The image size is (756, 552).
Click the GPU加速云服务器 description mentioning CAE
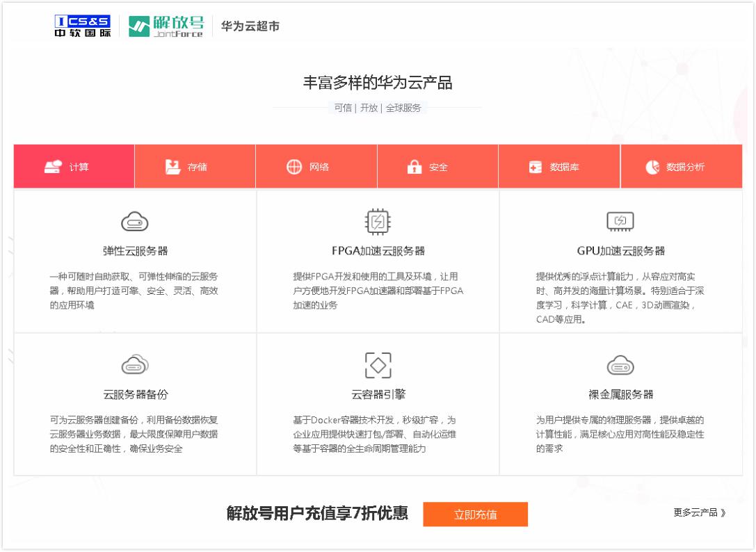point(620,298)
